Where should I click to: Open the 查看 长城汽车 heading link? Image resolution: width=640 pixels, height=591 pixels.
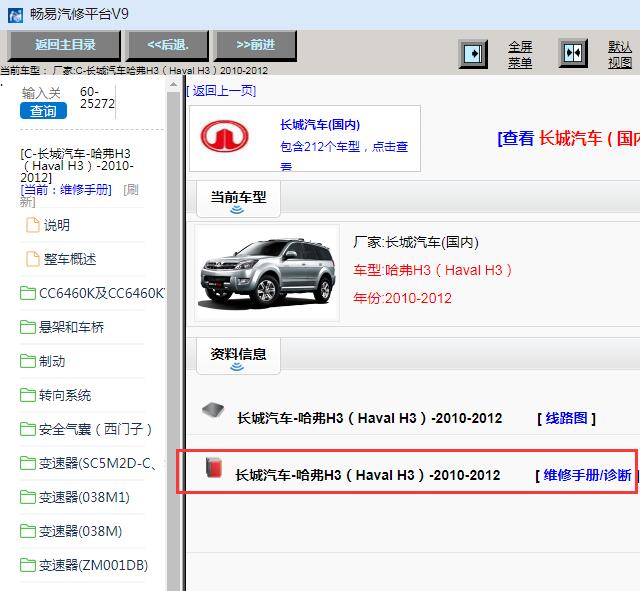pos(568,138)
